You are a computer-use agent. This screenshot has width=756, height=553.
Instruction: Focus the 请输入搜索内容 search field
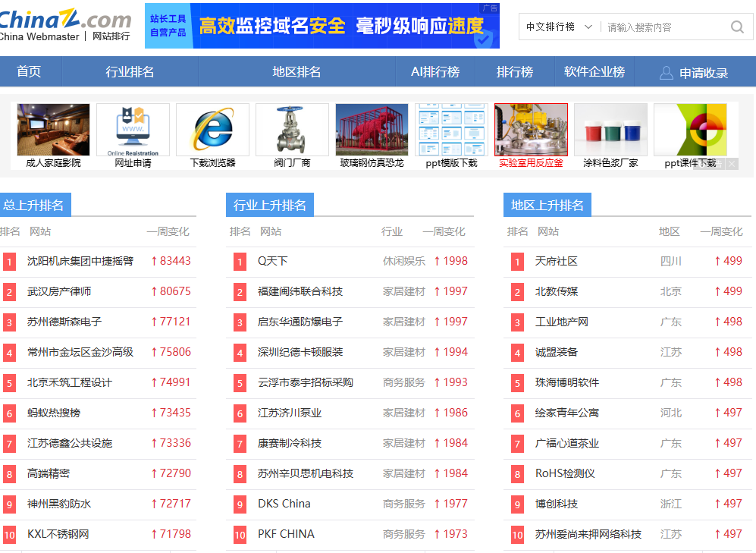pos(665,27)
